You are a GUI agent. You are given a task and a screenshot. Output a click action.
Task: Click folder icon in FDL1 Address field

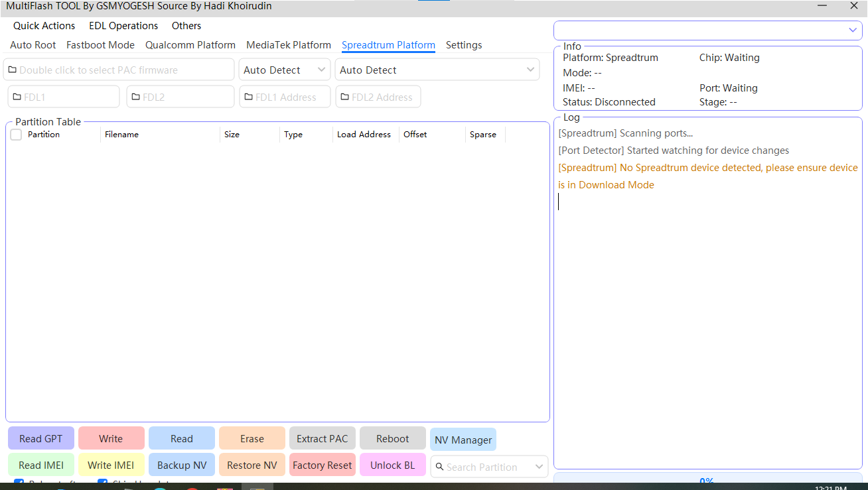coord(250,96)
